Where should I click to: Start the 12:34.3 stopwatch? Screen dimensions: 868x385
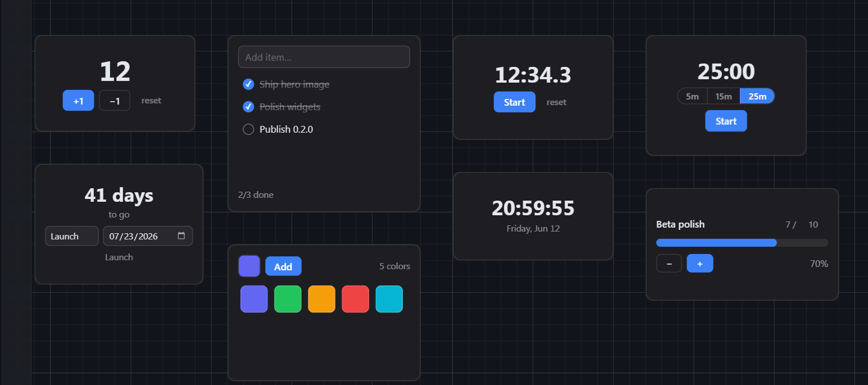click(x=515, y=102)
